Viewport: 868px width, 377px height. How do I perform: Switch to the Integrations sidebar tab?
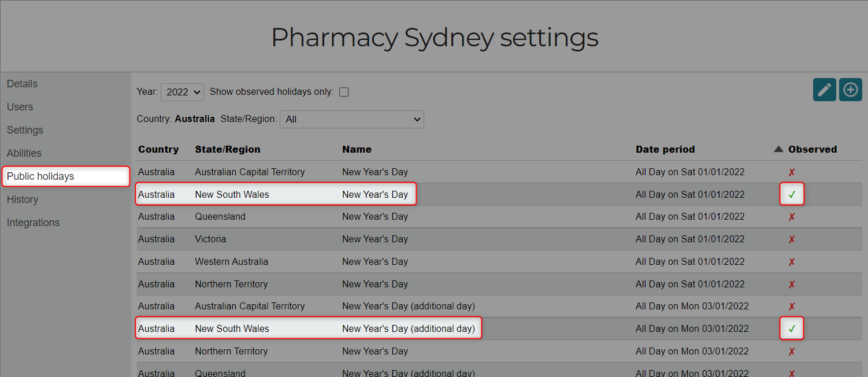(33, 223)
